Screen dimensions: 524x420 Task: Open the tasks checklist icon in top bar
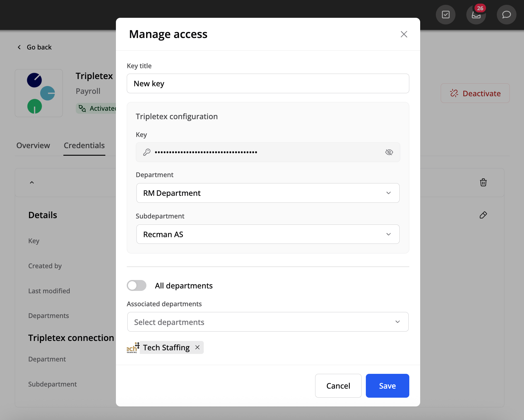(446, 14)
